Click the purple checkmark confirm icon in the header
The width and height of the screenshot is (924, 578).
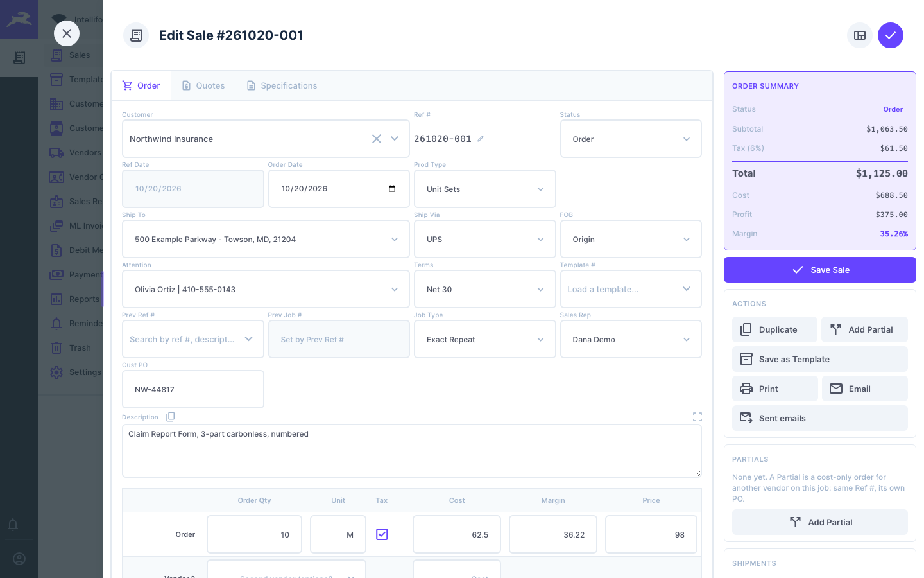891,35
